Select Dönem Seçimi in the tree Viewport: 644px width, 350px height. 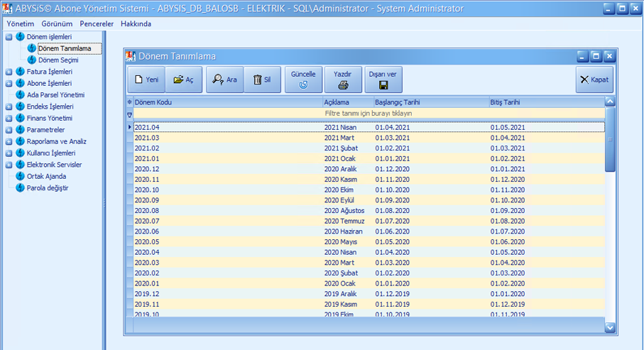[58, 60]
